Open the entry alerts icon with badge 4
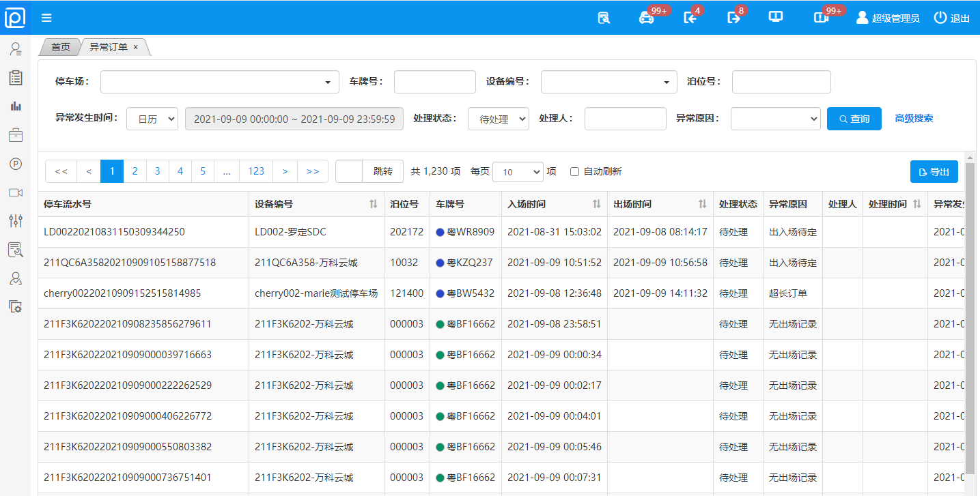This screenshot has height=496, width=980. pos(690,18)
